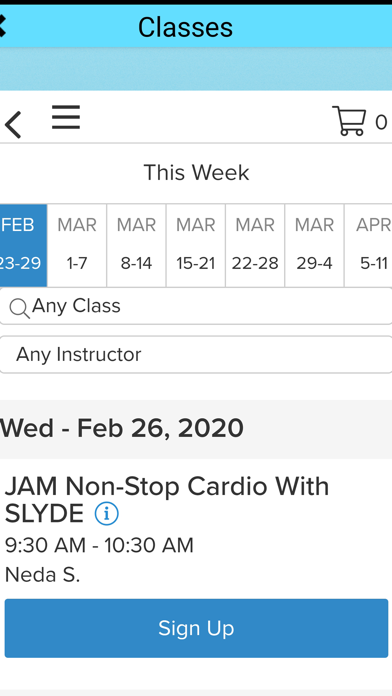Tap the magnifier icon in class search

tap(20, 308)
